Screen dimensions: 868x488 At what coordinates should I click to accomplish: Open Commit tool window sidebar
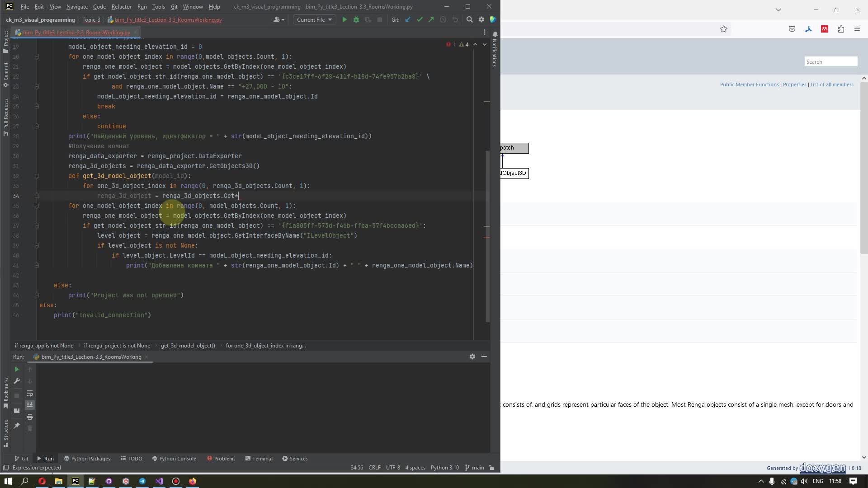(x=5, y=75)
